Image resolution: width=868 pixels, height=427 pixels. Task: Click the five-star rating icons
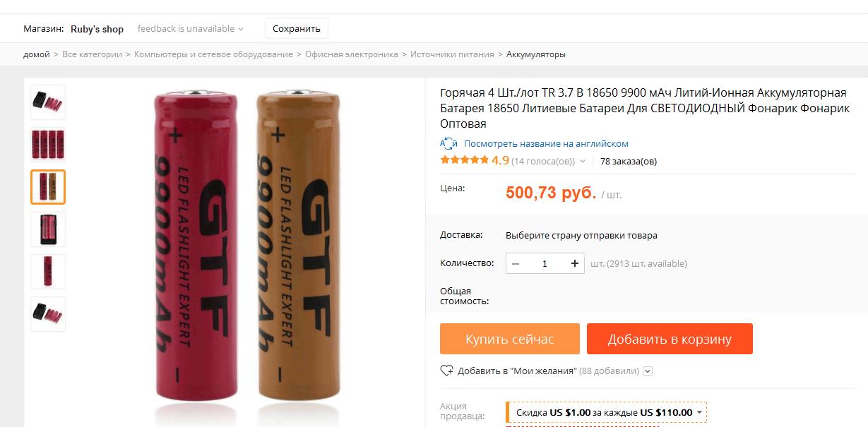pos(464,160)
